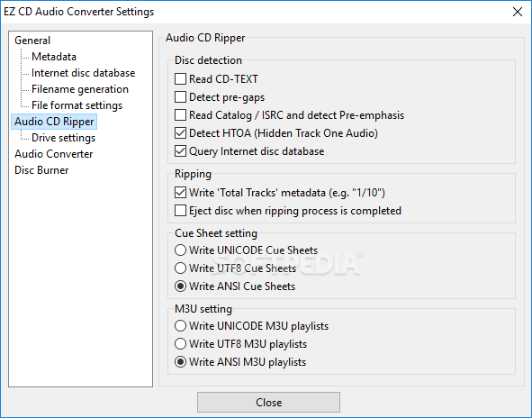
Task: Click the Close button at bottom
Action: [268, 403]
